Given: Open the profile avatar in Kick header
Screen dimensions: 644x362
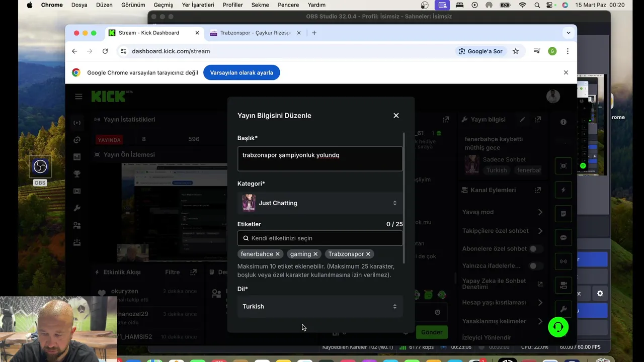Looking at the screenshot, I should pyautogui.click(x=553, y=96).
